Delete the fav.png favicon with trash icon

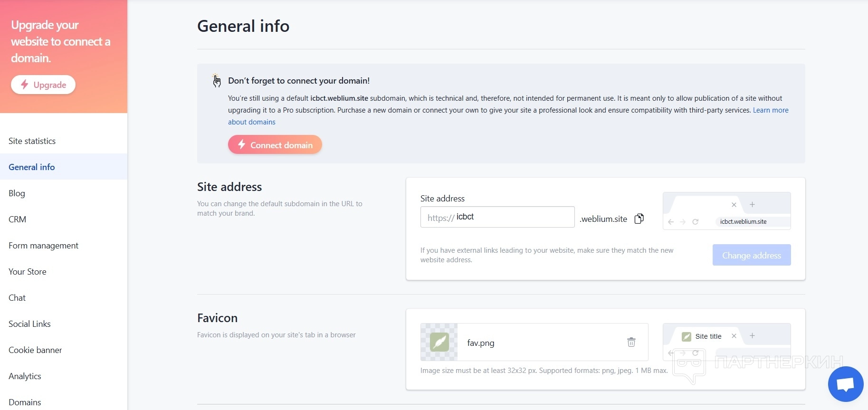click(631, 342)
